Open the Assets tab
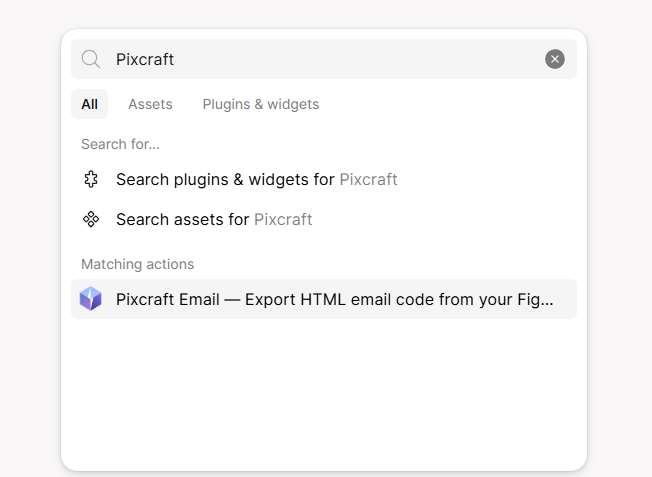 (x=150, y=104)
